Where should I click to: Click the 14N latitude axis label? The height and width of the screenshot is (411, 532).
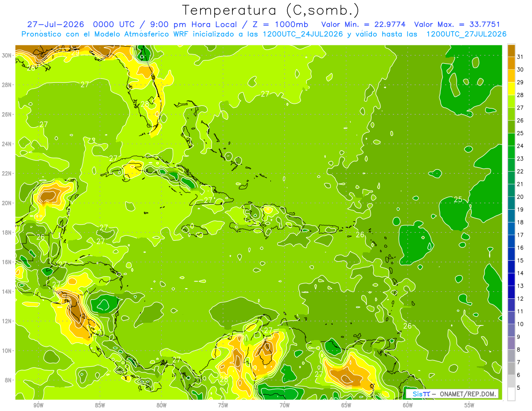click(x=7, y=291)
